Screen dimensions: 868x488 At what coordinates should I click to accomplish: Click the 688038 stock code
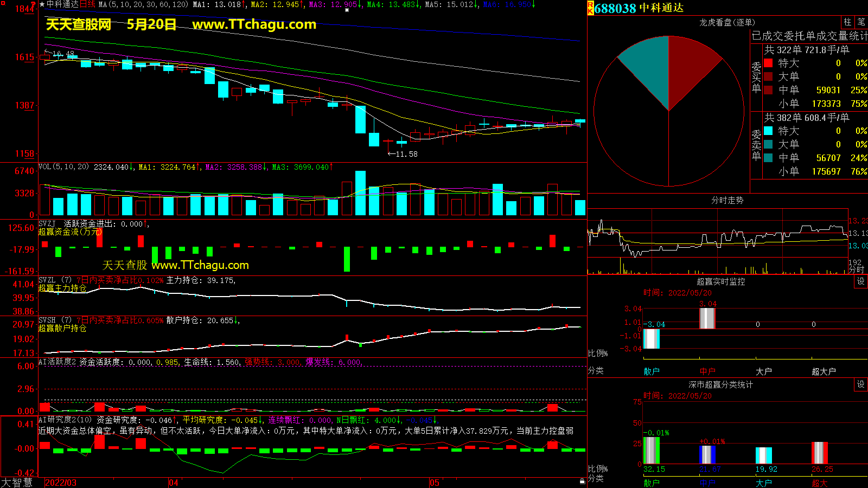click(x=615, y=8)
